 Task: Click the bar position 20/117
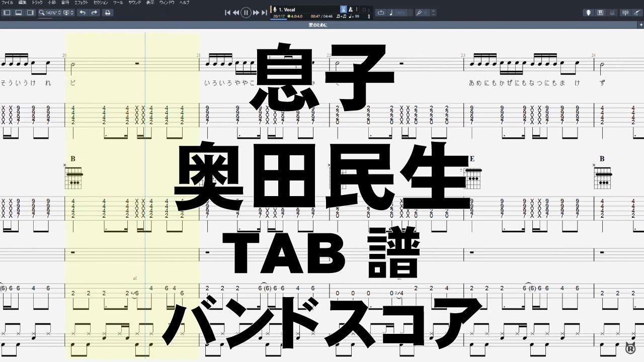coord(278,17)
